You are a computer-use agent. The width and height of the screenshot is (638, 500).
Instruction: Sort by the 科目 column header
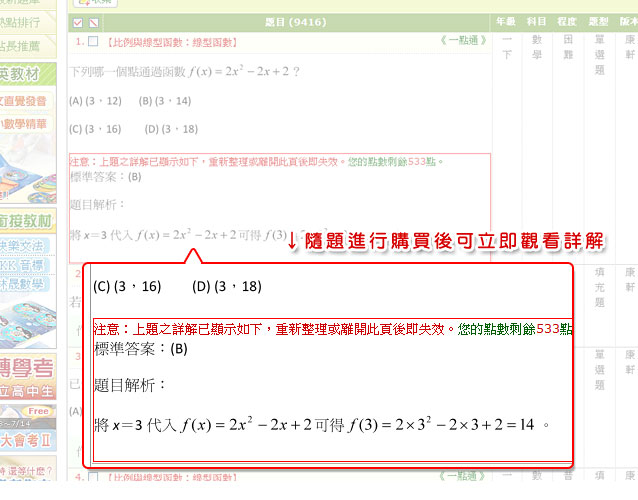click(x=537, y=21)
